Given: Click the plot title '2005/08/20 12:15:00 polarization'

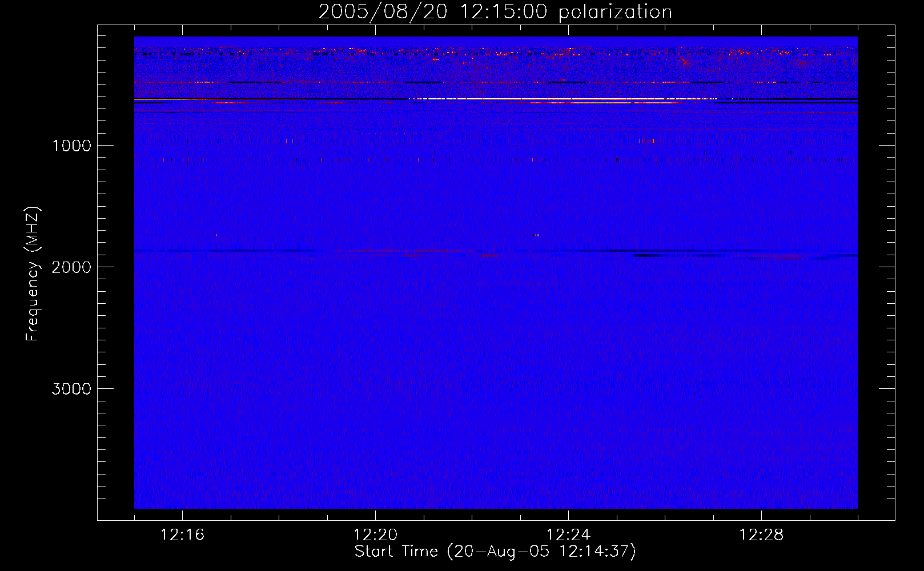Looking at the screenshot, I should tap(495, 12).
